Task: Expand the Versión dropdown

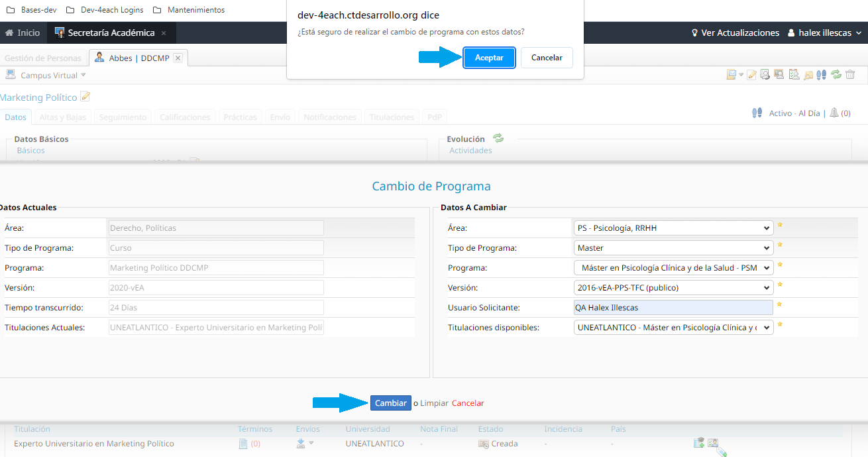Action: [673, 288]
